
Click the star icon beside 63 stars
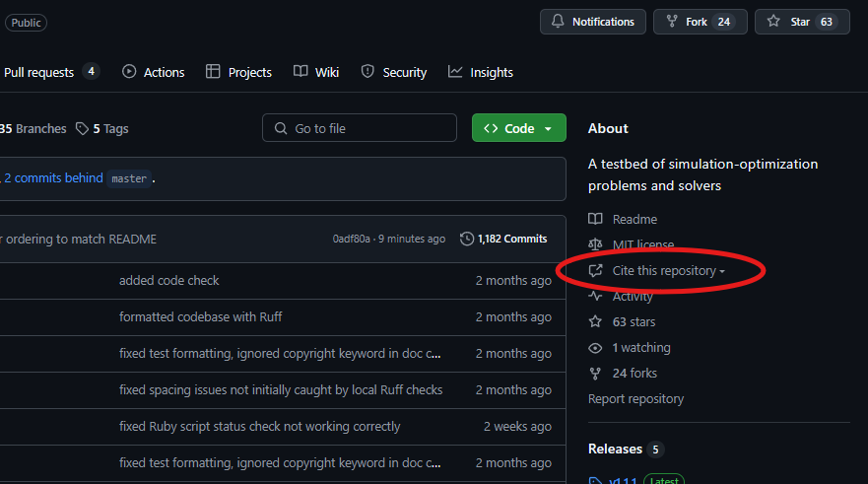pos(595,321)
